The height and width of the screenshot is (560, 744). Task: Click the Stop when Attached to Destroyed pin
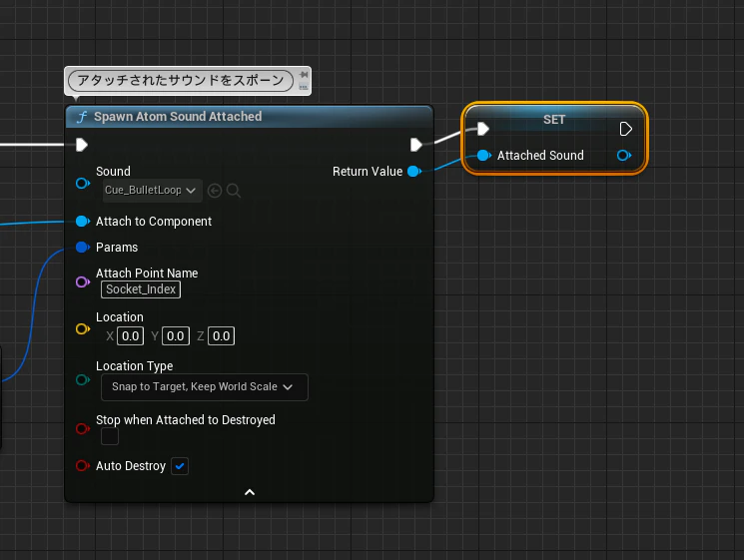[x=83, y=428]
